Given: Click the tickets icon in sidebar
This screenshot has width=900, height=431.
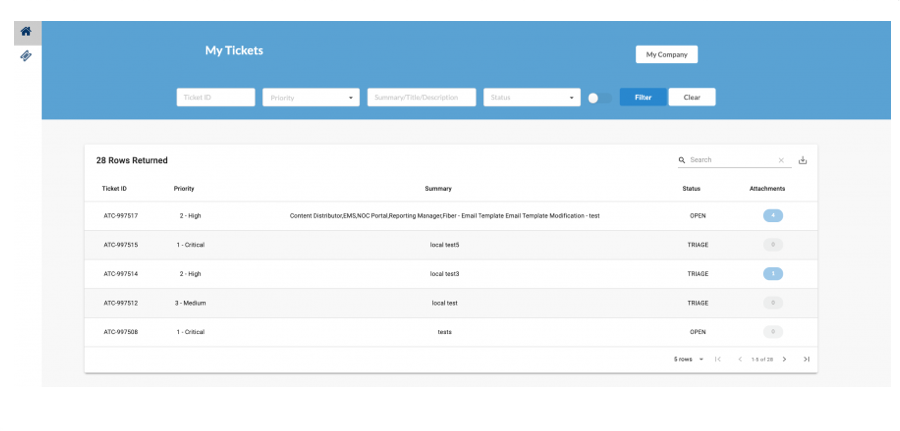Looking at the screenshot, I should click(x=26, y=56).
